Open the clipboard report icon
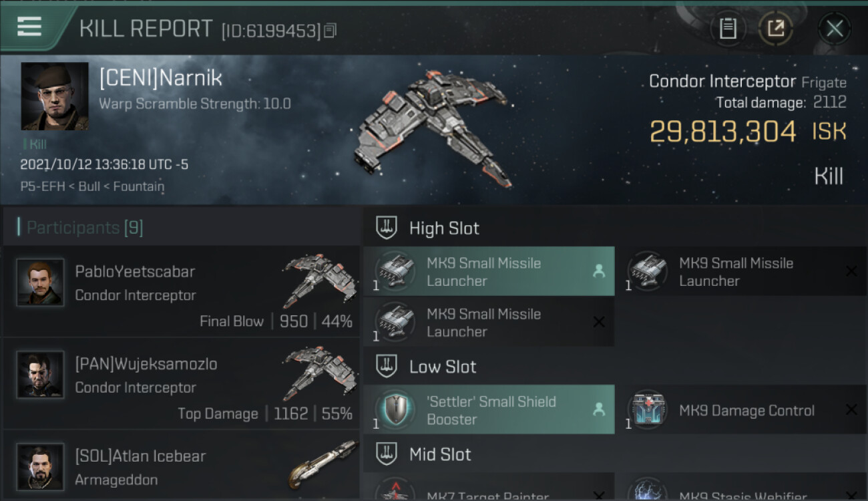Screen dimensions: 868x501 [x=728, y=28]
